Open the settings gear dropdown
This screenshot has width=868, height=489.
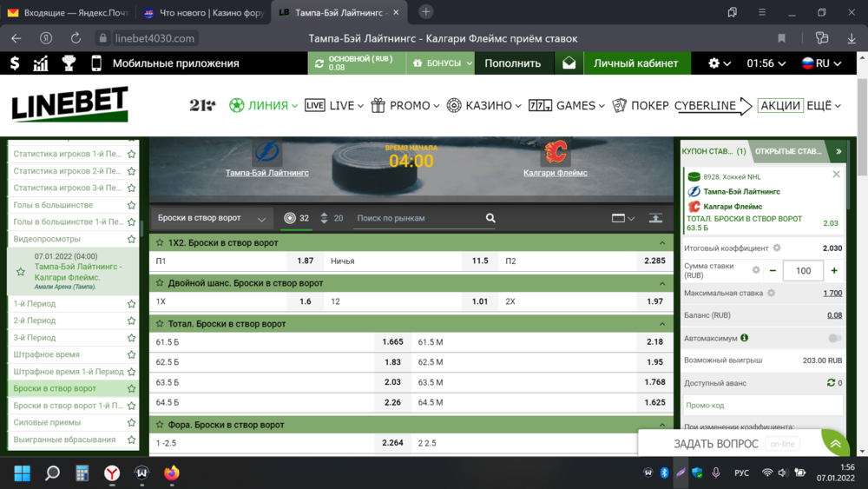[x=719, y=63]
